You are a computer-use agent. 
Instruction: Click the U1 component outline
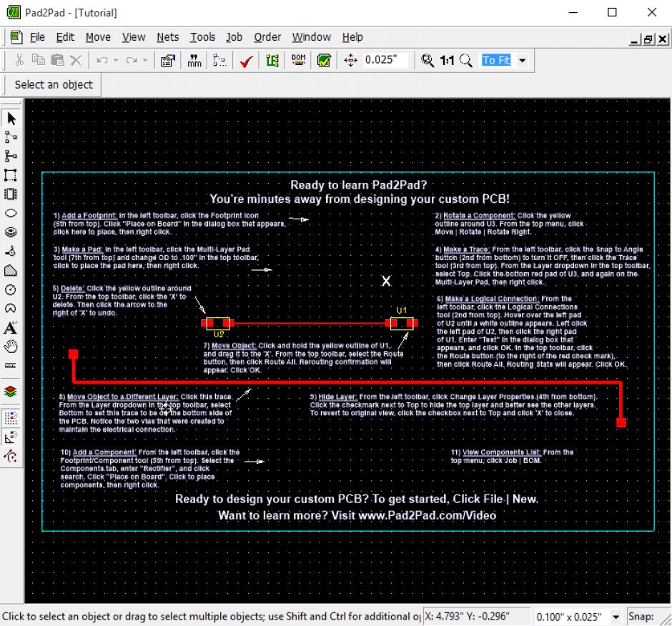coord(402,323)
